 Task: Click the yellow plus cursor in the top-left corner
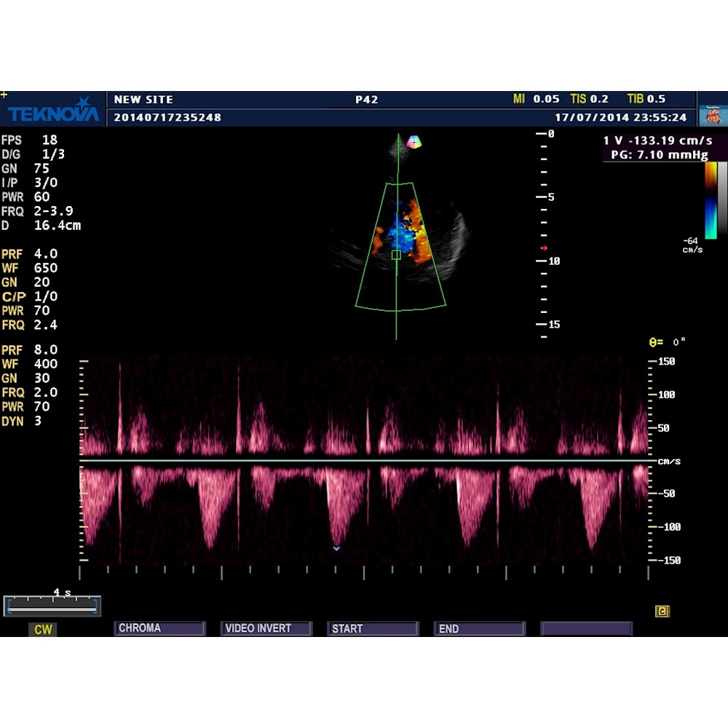pyautogui.click(x=5, y=93)
